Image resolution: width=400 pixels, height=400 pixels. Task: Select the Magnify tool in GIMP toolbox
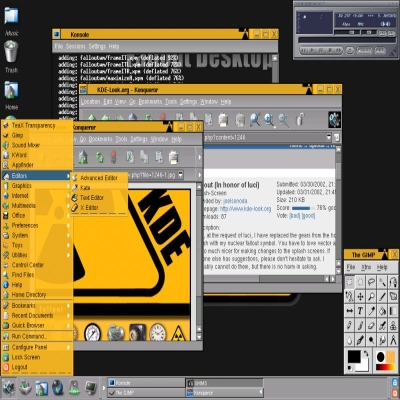tap(371, 296)
